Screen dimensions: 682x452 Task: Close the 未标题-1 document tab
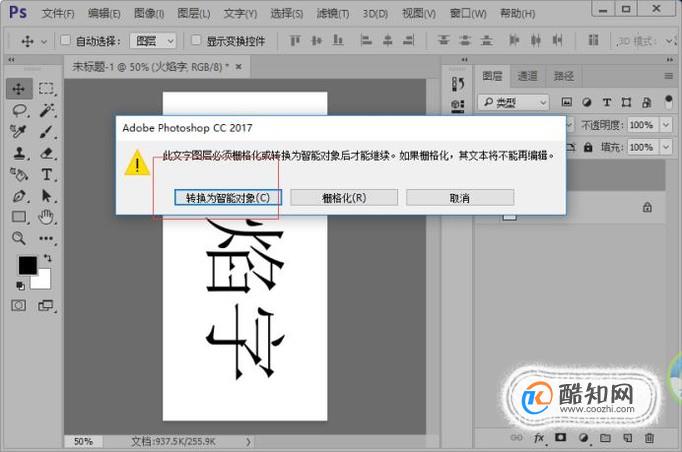point(238,67)
